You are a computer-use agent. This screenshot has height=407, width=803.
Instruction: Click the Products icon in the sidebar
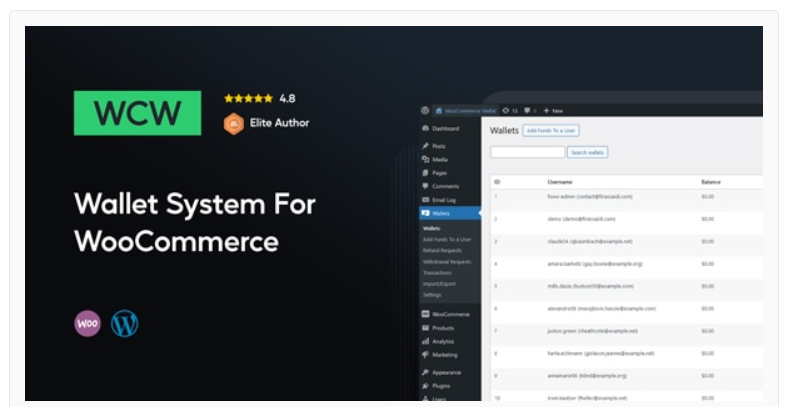click(425, 328)
